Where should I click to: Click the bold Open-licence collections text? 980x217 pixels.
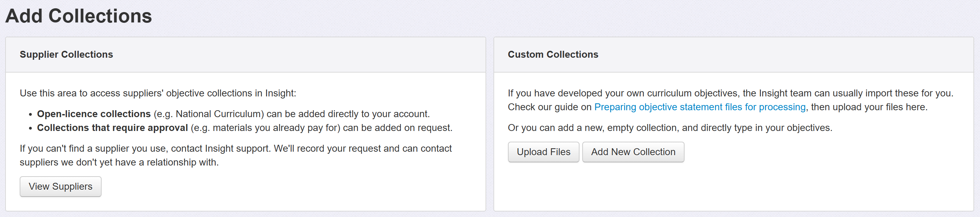94,114
